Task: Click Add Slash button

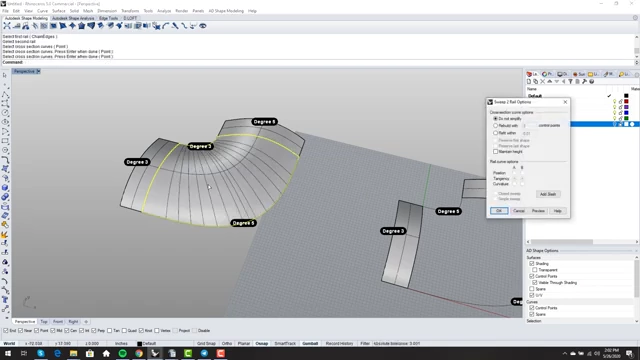Action: point(548,194)
